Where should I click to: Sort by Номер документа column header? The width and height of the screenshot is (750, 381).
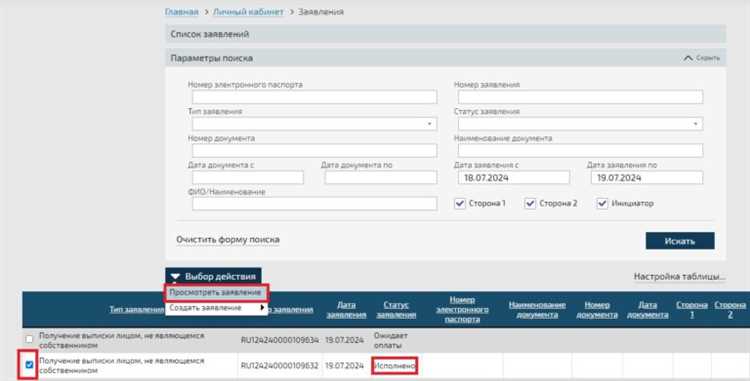pos(597,309)
